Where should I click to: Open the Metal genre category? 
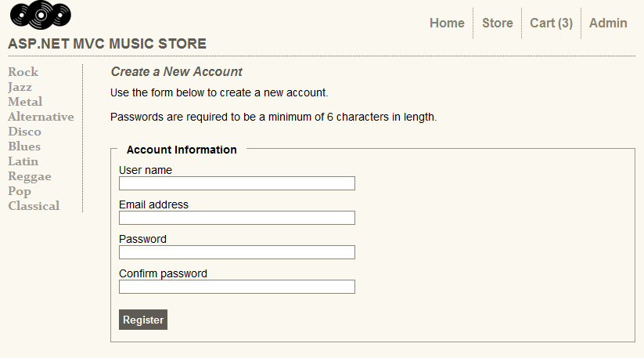pyautogui.click(x=25, y=102)
